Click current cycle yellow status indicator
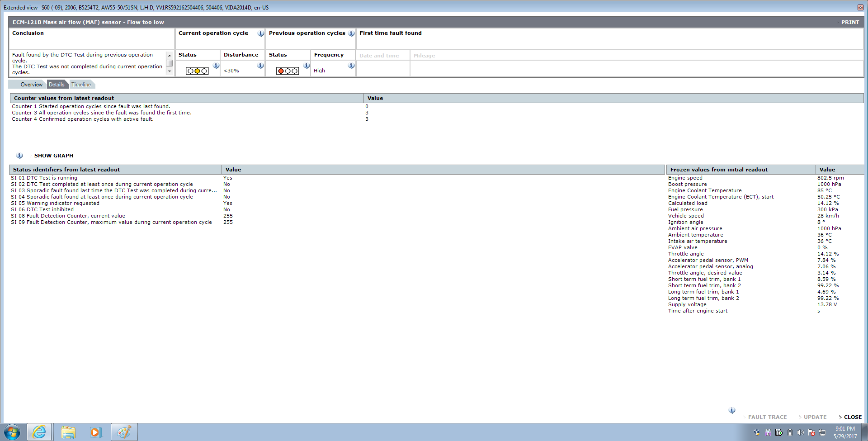This screenshot has height=441, width=868. tap(197, 71)
